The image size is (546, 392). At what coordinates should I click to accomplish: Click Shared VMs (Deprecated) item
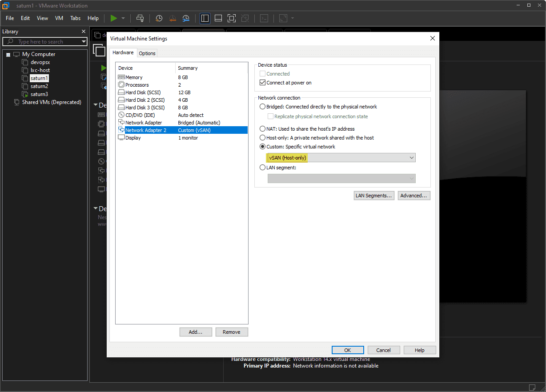point(52,102)
